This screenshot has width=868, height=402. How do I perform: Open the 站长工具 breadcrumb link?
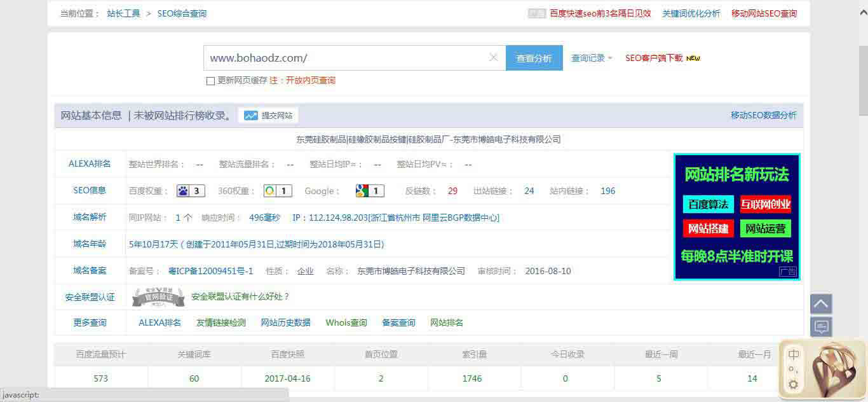pos(123,13)
